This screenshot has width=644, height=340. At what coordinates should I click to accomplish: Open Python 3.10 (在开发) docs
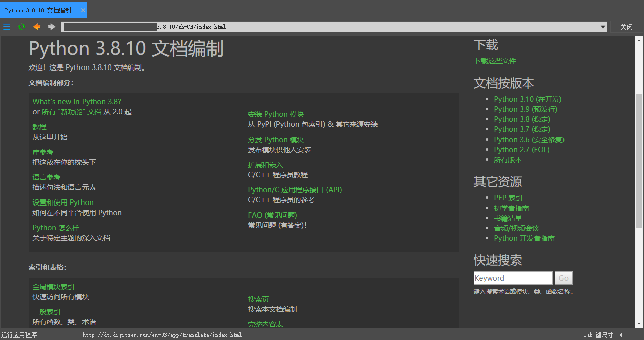pos(527,99)
